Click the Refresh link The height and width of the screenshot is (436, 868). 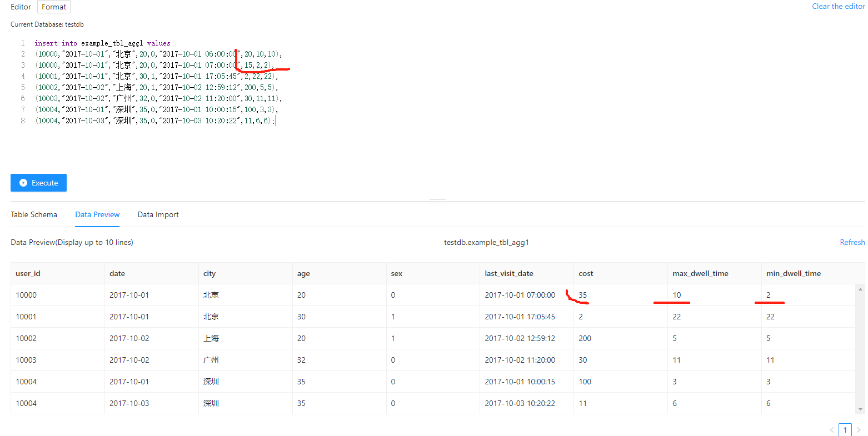click(x=852, y=242)
